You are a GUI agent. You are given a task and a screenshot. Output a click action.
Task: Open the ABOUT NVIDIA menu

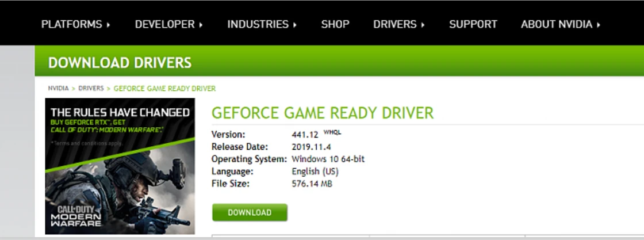coord(561,24)
